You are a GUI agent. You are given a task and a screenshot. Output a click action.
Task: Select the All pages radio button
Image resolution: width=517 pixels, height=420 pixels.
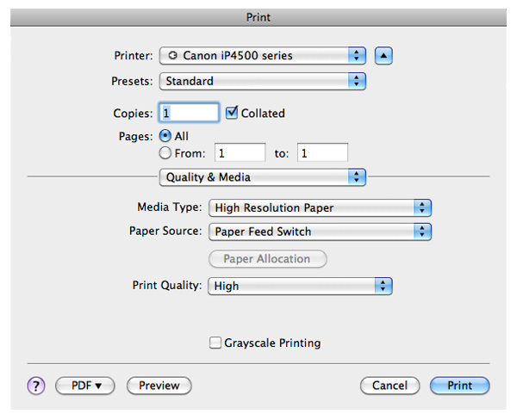click(x=165, y=136)
